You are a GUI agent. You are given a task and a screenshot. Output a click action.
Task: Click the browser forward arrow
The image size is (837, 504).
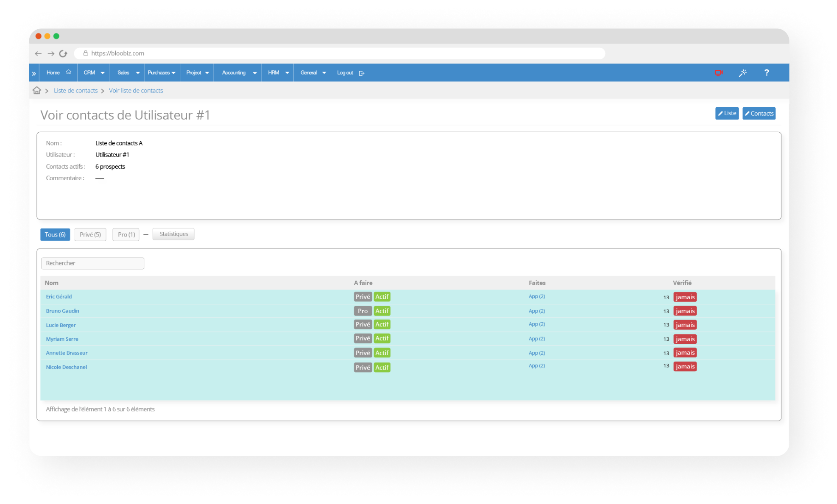51,53
